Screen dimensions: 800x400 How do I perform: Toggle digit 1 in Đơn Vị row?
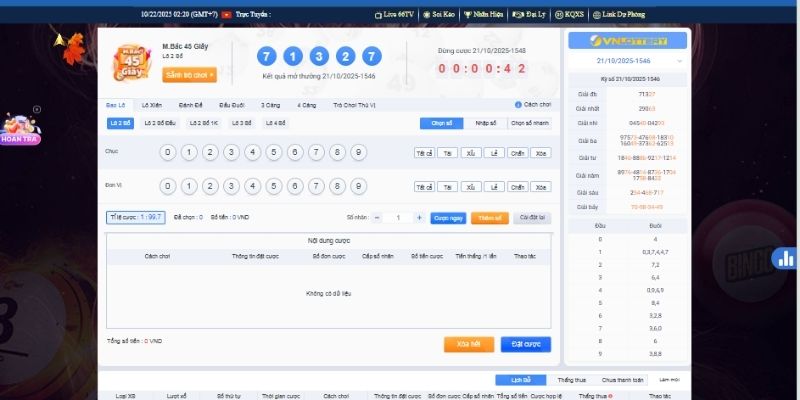click(189, 186)
